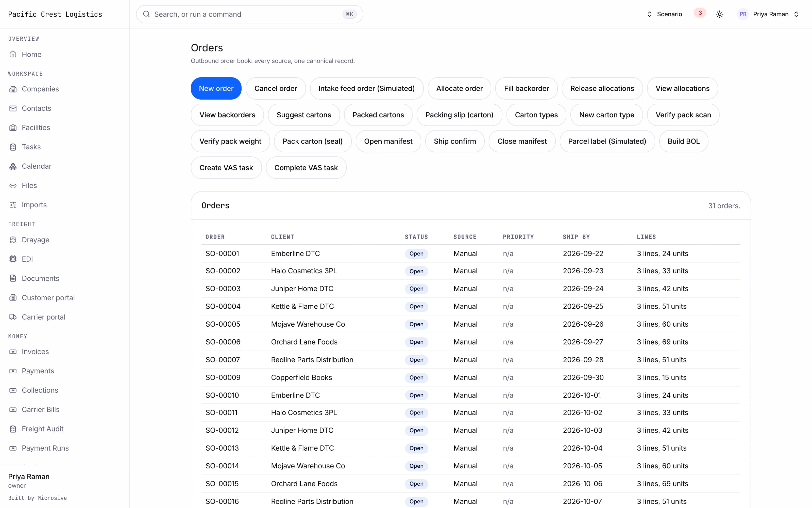Click the Freight Audit clipboard icon
Screen dimensions: 812x508
tap(13, 429)
